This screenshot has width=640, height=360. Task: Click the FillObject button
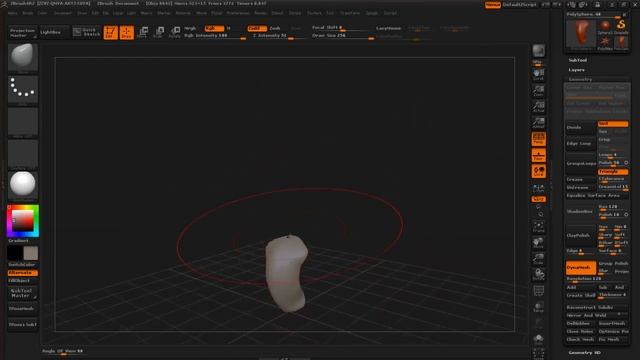[23, 281]
